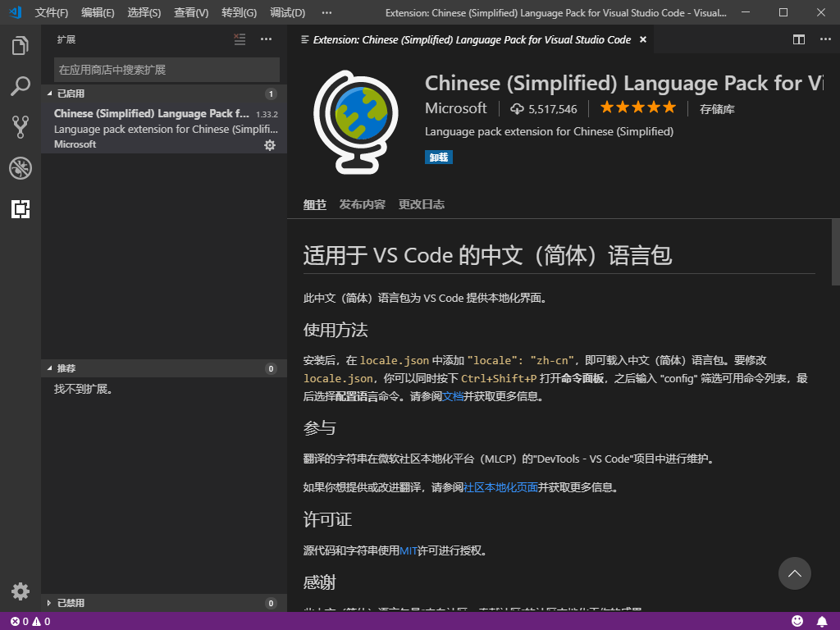
Task: Split the editor to the side
Action: (799, 39)
